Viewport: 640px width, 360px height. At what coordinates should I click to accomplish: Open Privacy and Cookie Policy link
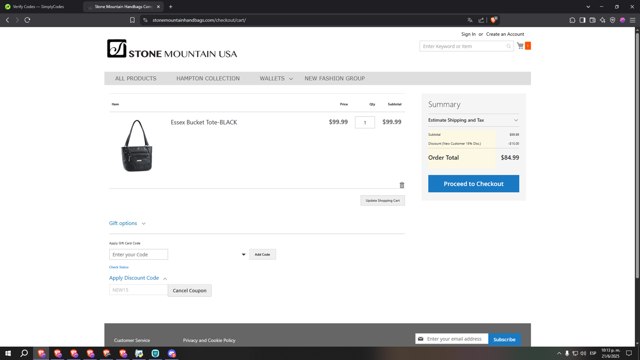[x=209, y=340]
